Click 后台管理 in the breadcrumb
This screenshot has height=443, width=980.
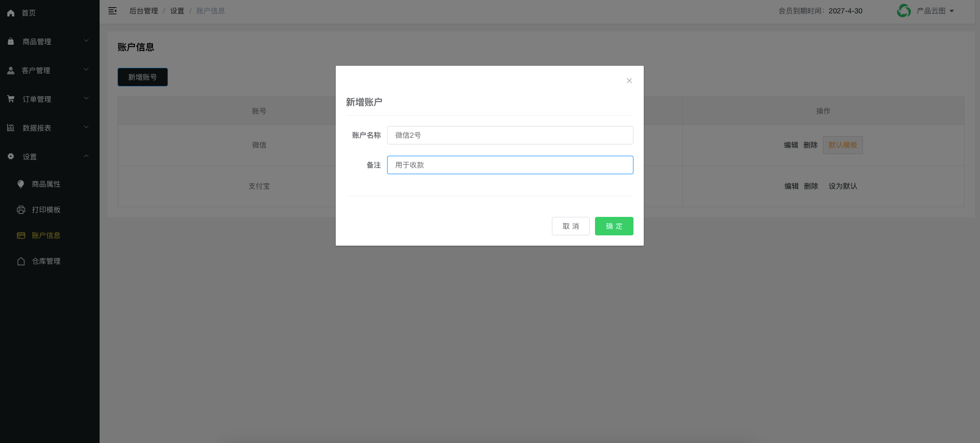(144, 11)
